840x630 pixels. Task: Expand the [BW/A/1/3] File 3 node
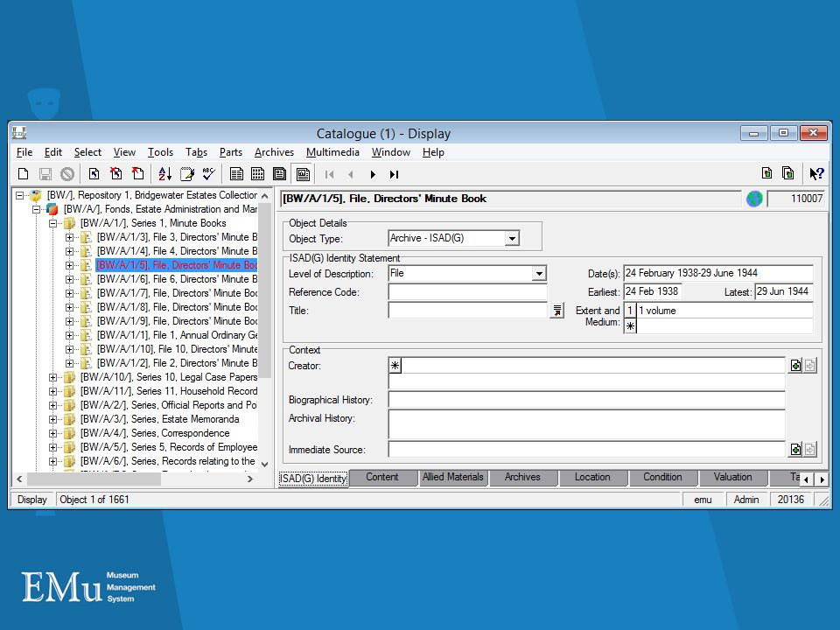click(70, 237)
